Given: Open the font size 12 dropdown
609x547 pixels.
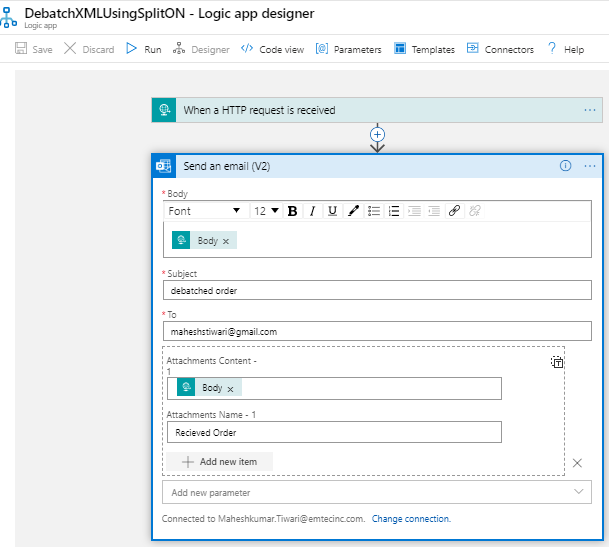Looking at the screenshot, I should point(266,211).
